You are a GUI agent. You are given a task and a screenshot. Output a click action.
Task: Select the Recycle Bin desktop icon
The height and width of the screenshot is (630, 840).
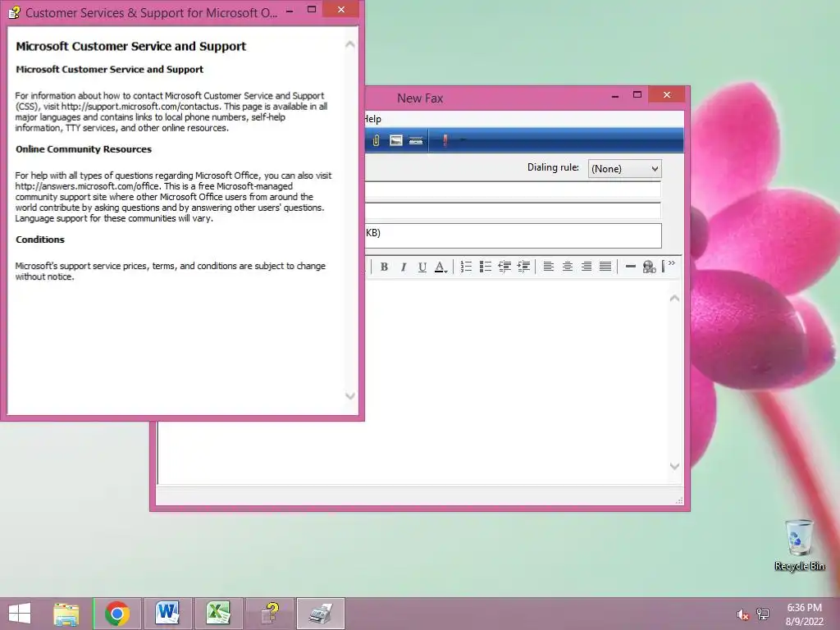pos(799,545)
